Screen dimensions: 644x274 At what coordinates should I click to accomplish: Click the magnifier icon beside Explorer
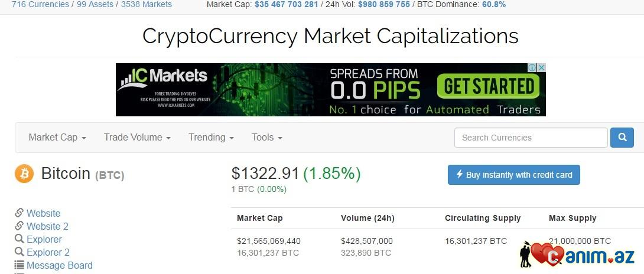point(19,239)
